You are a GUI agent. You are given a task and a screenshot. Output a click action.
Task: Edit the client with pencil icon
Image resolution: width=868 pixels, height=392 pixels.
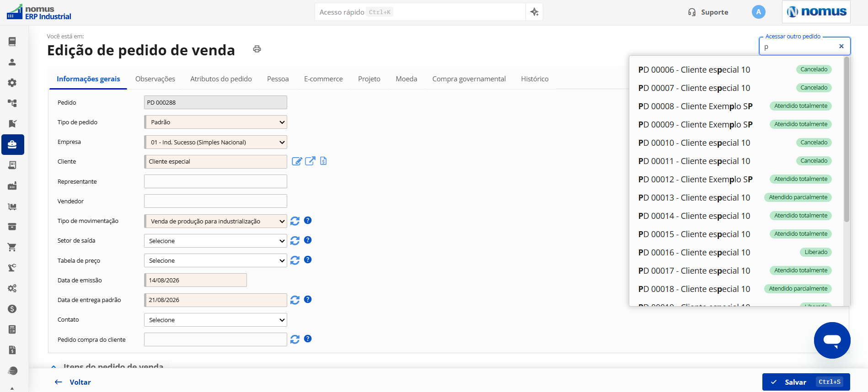[297, 161]
